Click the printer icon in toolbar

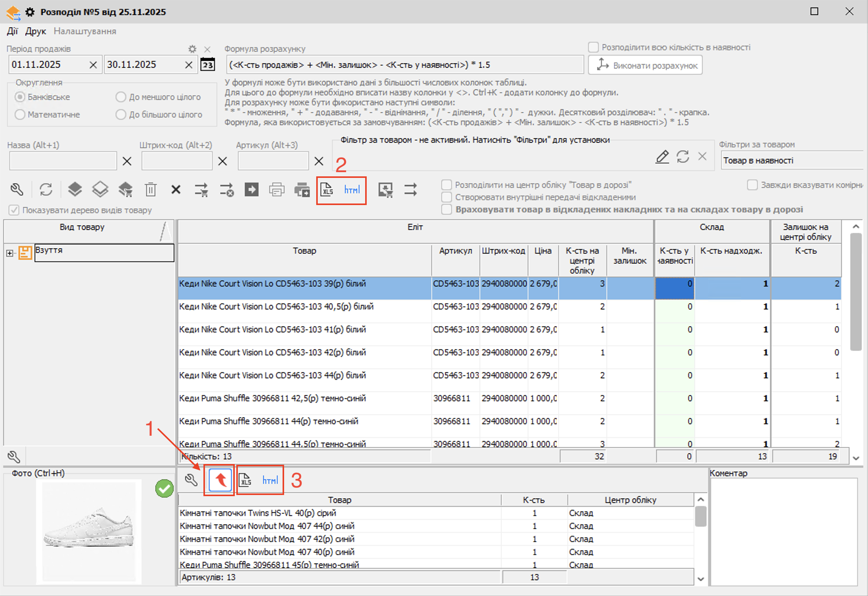tap(276, 190)
